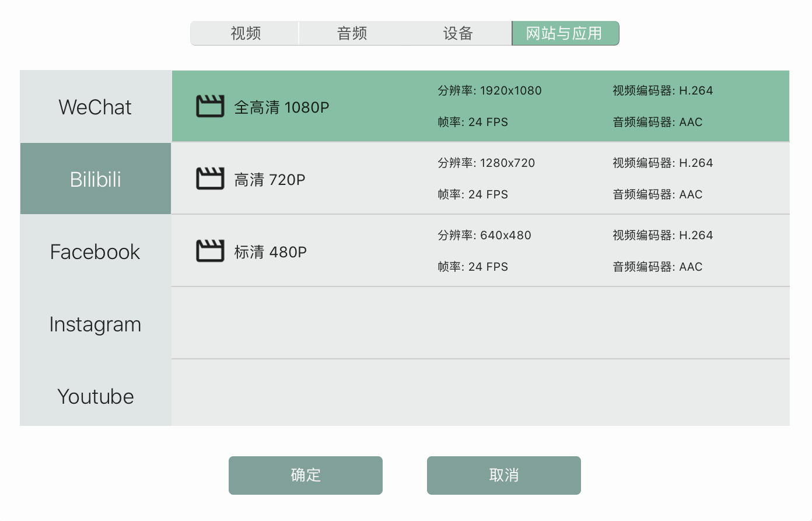Image resolution: width=812 pixels, height=521 pixels.
Task: Click the 取消 cancel button
Action: click(x=503, y=475)
